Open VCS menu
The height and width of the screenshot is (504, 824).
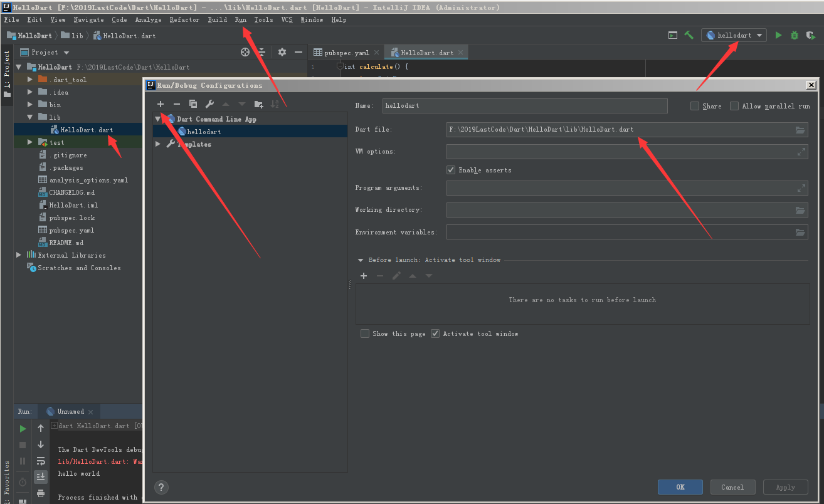(287, 20)
